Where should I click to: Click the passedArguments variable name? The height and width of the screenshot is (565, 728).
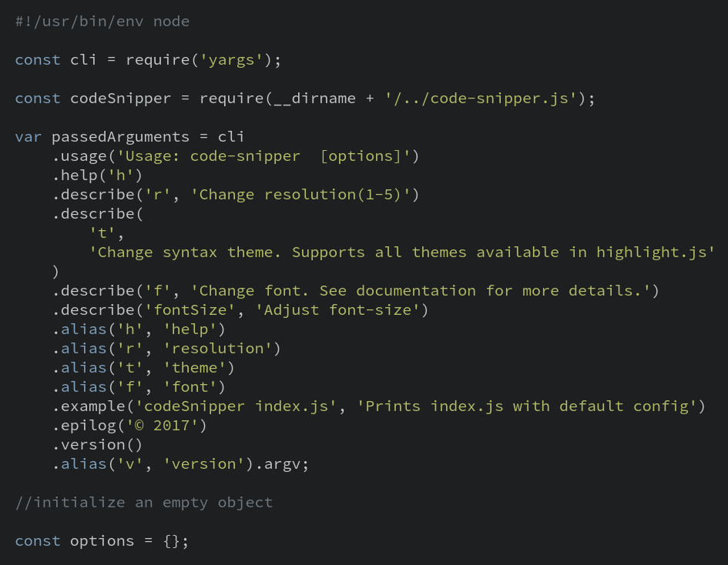coord(120,137)
